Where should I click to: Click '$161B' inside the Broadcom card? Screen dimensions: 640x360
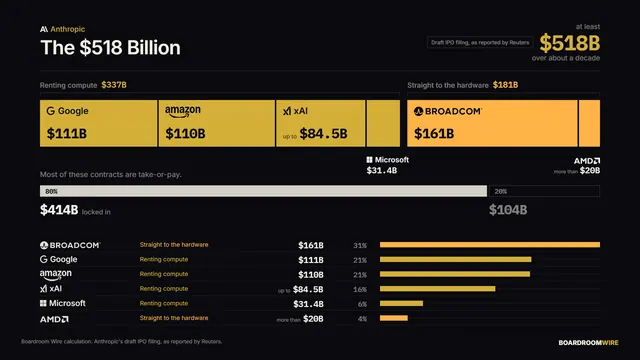tap(434, 133)
